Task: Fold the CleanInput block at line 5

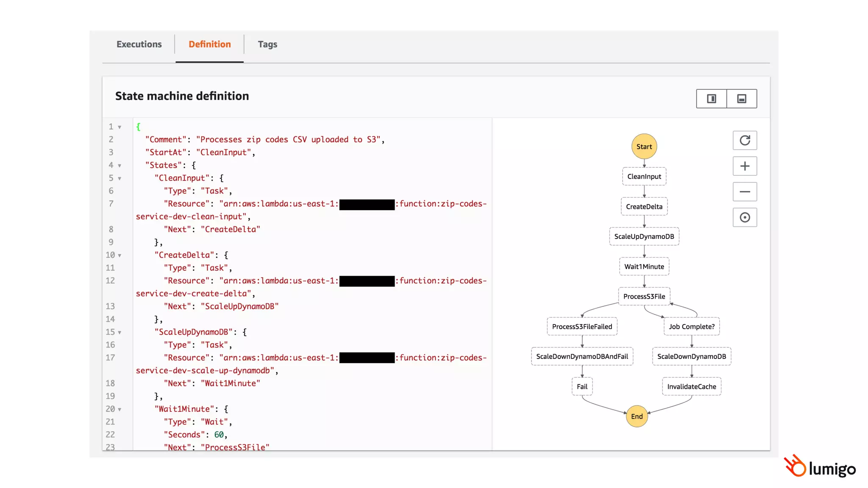Action: tap(120, 178)
